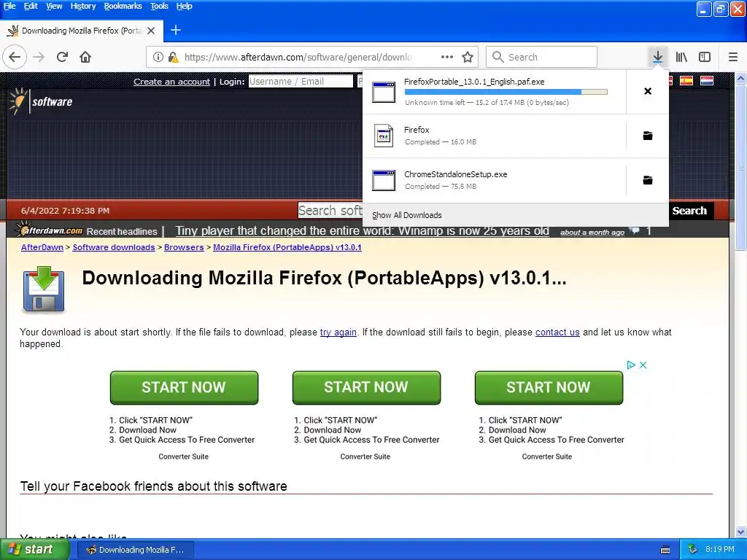
Task: Click the first START NOW button
Action: 184,388
